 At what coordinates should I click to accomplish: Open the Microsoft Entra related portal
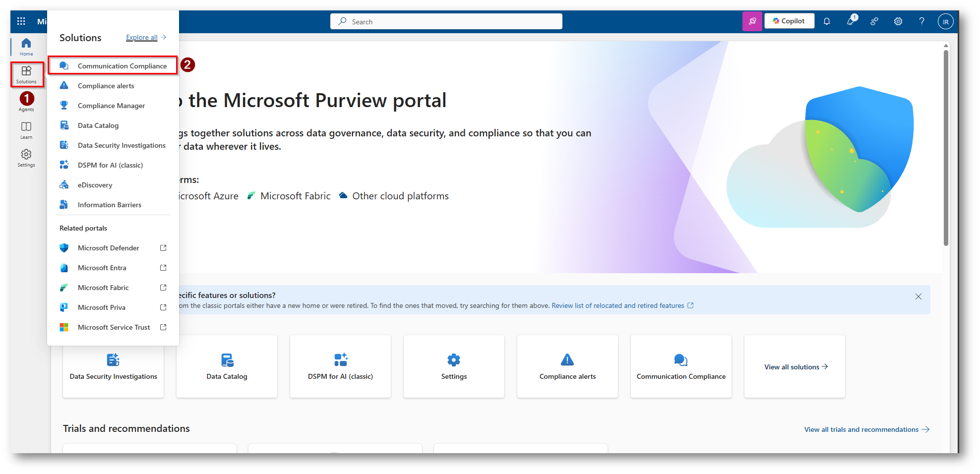tap(113, 268)
